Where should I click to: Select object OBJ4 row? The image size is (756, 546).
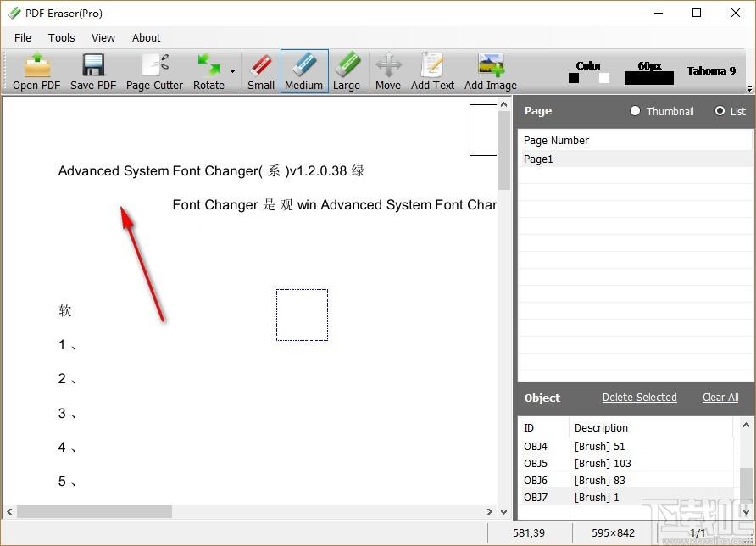629,447
